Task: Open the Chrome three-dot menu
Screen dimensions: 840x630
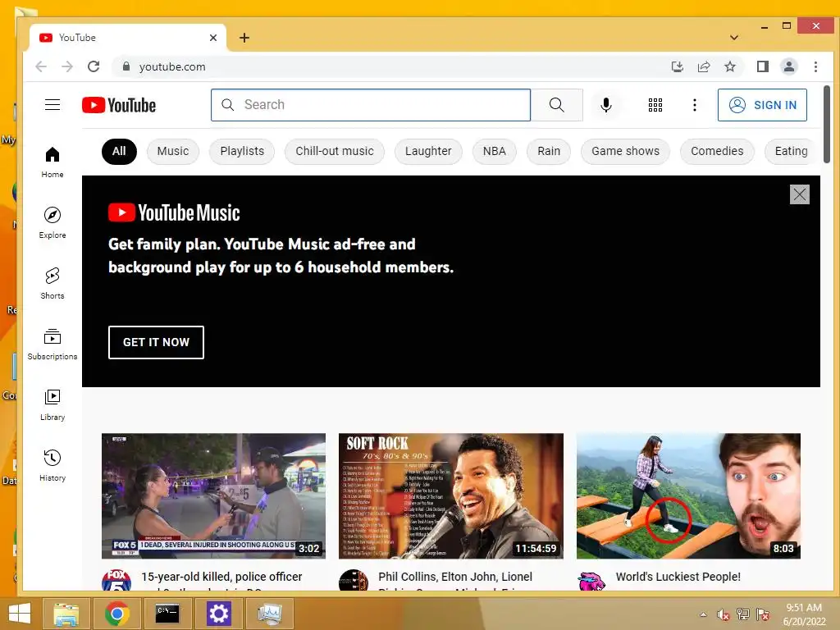Action: (815, 66)
